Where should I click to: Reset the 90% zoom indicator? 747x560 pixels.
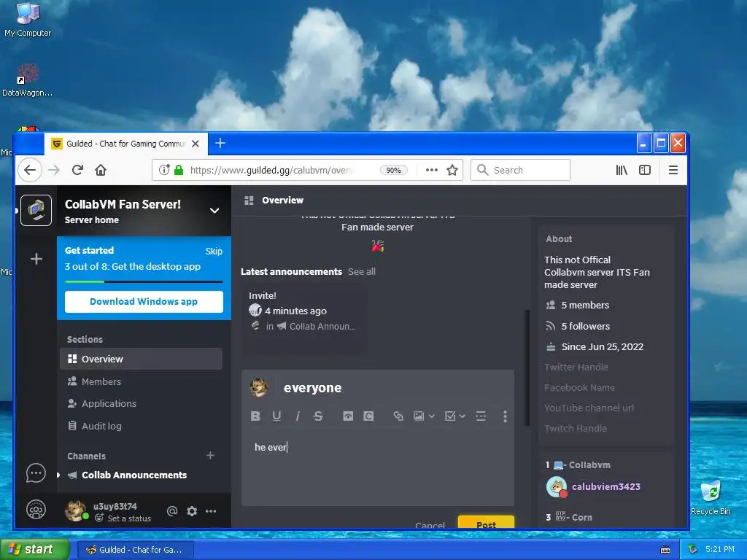393,170
